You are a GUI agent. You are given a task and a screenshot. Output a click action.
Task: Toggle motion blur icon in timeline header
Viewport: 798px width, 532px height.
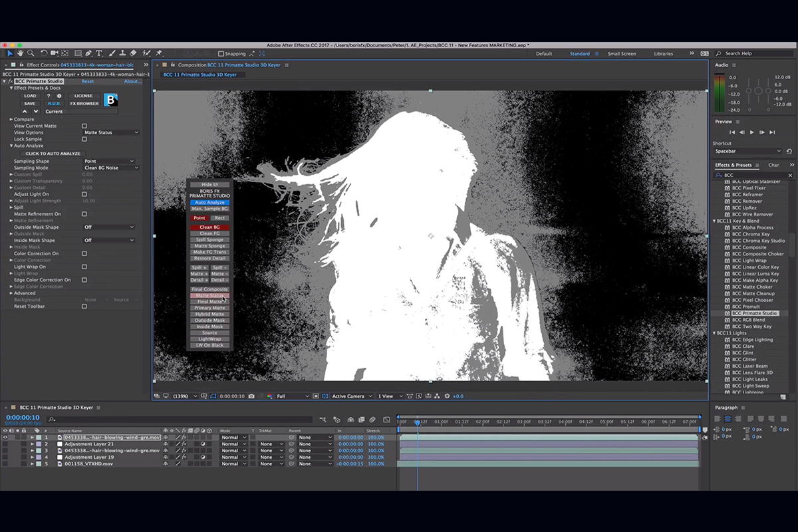click(372, 420)
